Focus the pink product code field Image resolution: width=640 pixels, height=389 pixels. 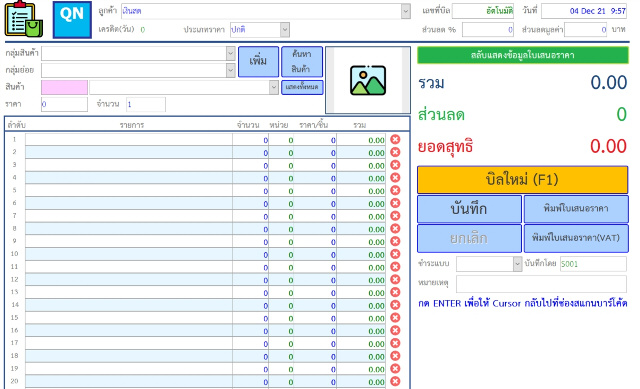click(x=64, y=87)
